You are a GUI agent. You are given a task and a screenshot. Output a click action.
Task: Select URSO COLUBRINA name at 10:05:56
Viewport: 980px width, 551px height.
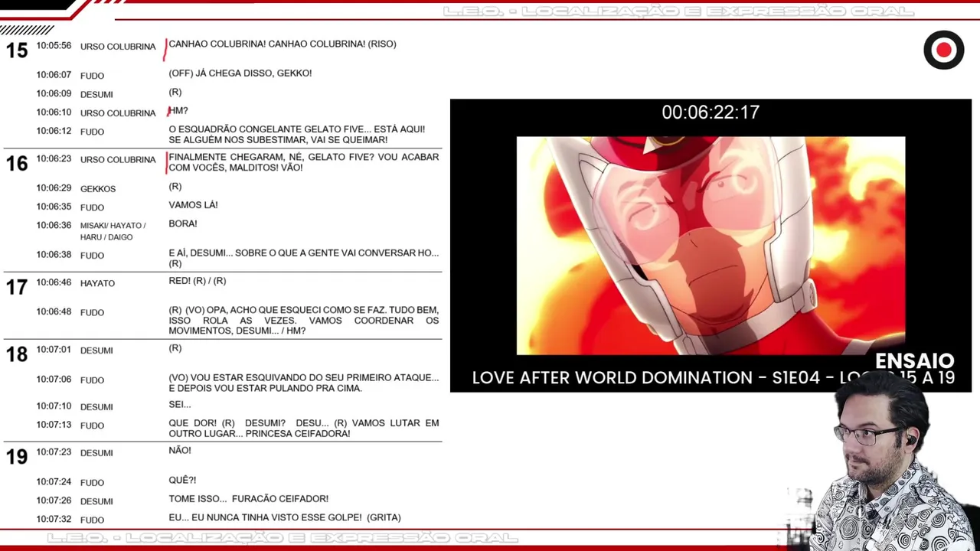(x=118, y=47)
